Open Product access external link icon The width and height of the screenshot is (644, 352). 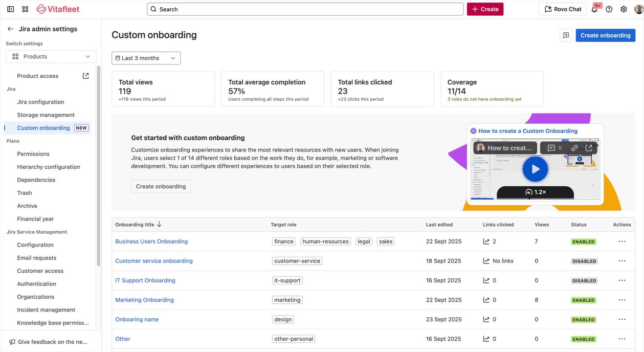click(86, 76)
